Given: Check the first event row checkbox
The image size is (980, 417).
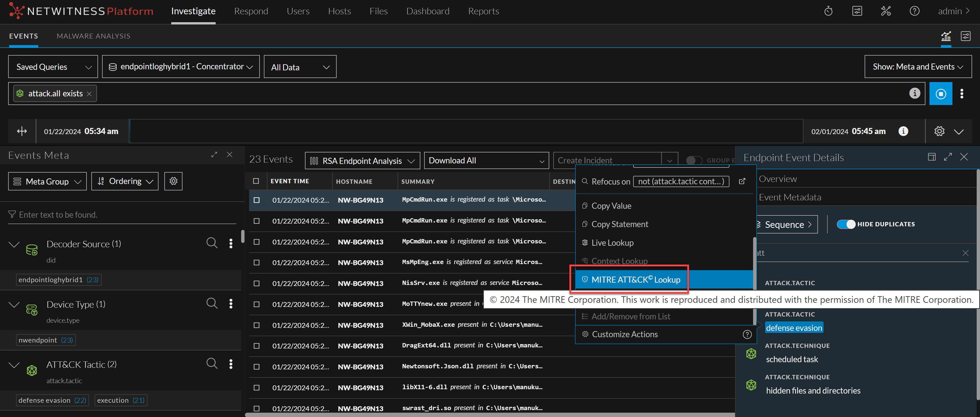Looking at the screenshot, I should [257, 200].
